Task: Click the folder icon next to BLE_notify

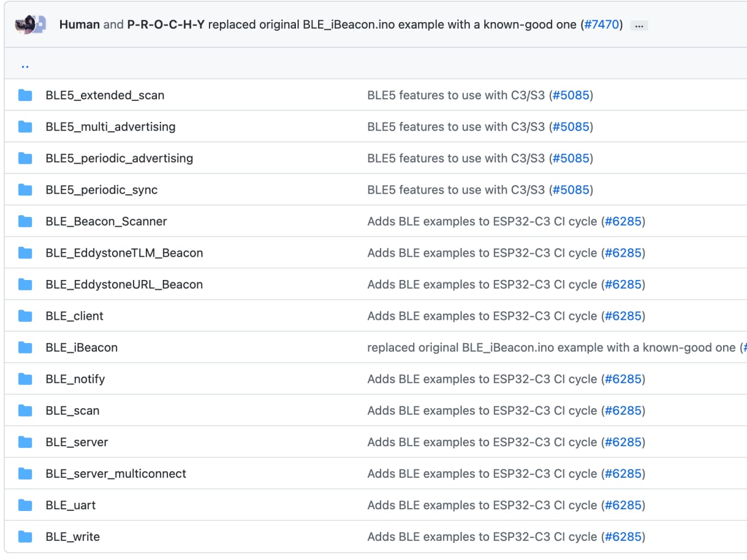Action: tap(25, 379)
